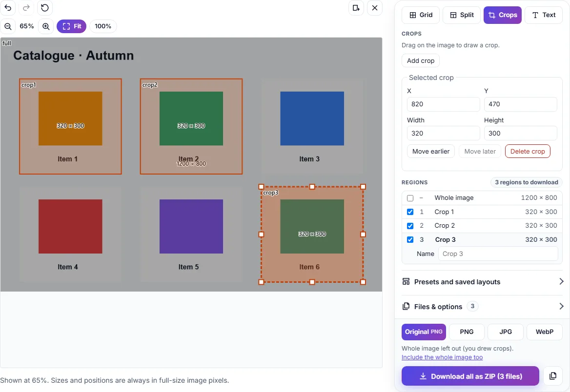Screen dimensions: 570x392
Task: Click the Delete crop button
Action: point(528,151)
